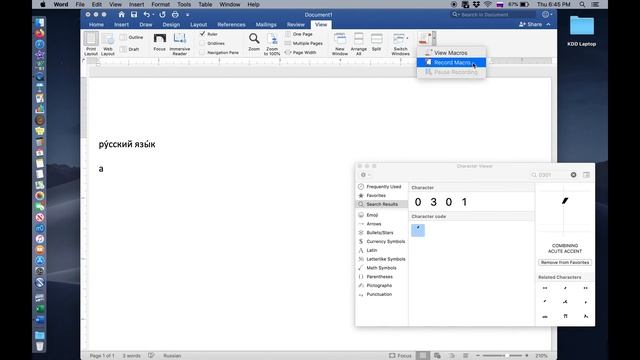Viewport: 640px width, 360px height.
Task: Click the Macros icon in the ribbon
Action: 424,39
